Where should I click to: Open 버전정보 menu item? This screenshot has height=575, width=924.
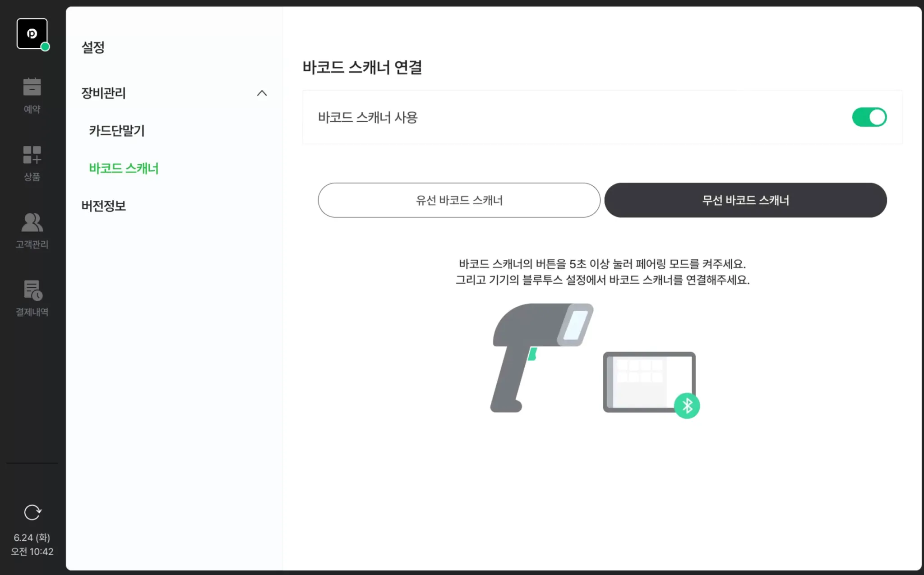pos(104,206)
